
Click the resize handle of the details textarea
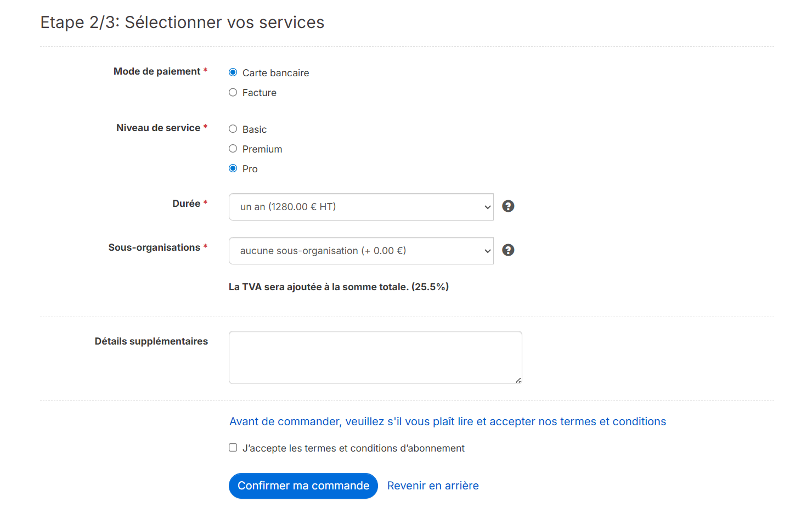click(x=518, y=380)
